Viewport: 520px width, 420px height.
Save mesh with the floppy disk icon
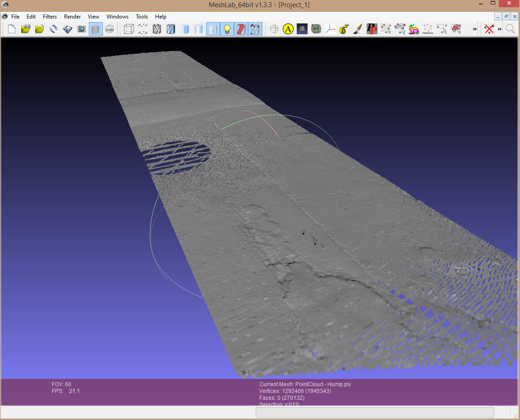pyautogui.click(x=68, y=29)
